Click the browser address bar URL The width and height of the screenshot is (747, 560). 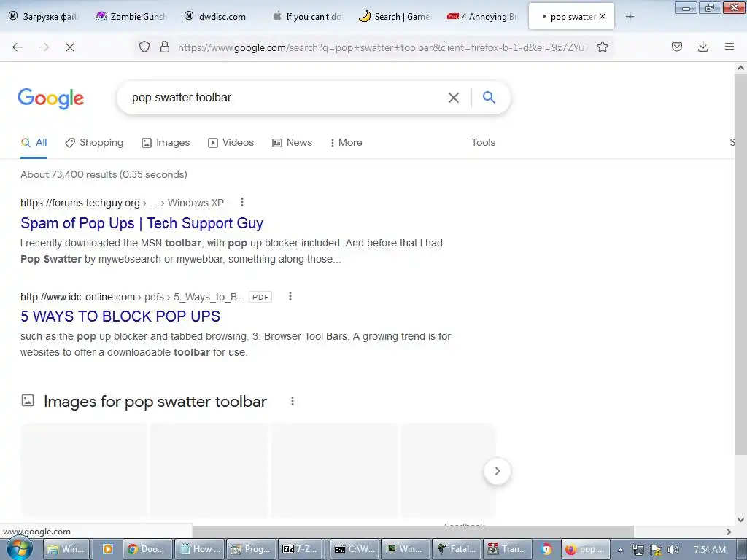[384, 47]
